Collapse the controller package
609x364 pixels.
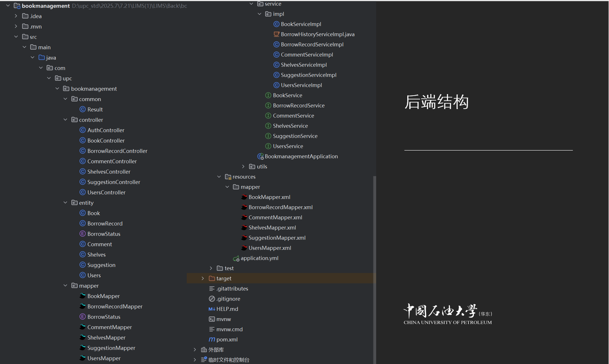(65, 120)
